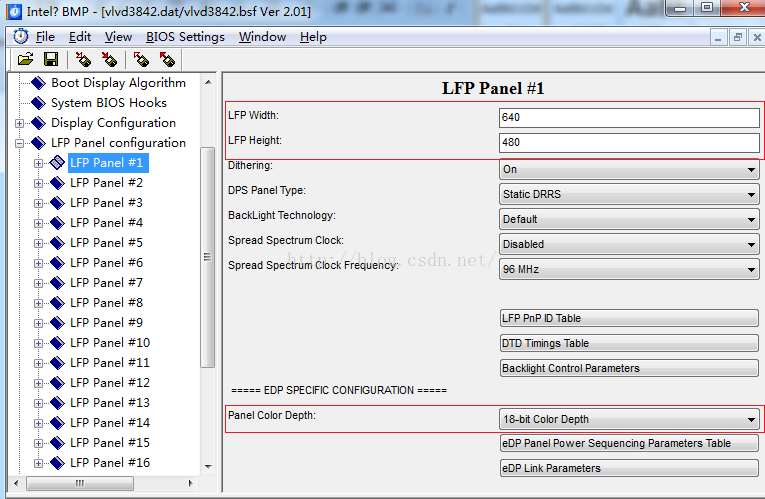Expand the Display Configuration tree node

click(19, 123)
